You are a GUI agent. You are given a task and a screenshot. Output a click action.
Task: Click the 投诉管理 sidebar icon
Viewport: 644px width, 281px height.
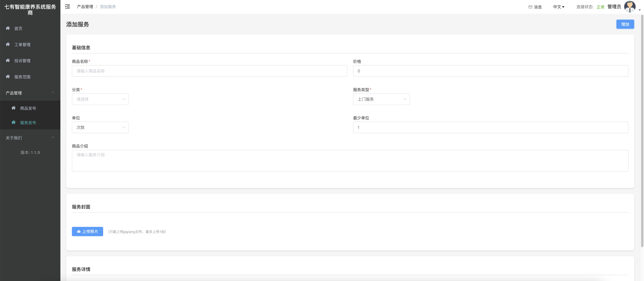[x=8, y=61]
